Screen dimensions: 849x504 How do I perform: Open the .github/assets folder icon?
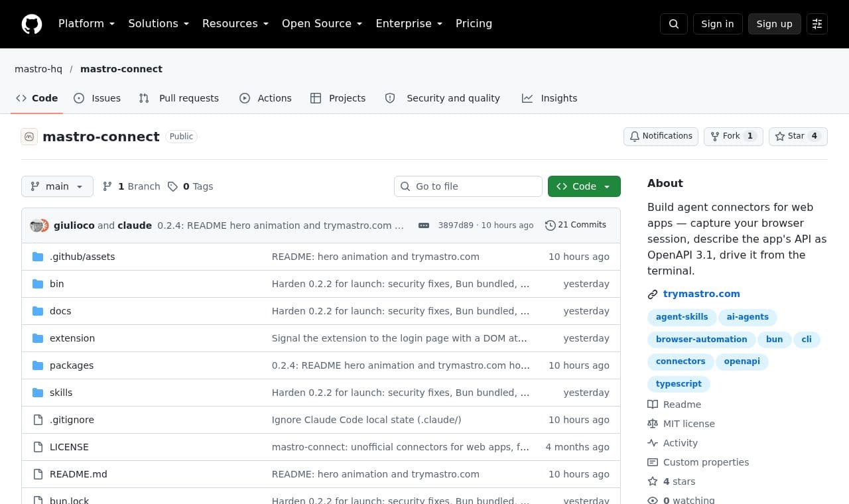(x=38, y=257)
